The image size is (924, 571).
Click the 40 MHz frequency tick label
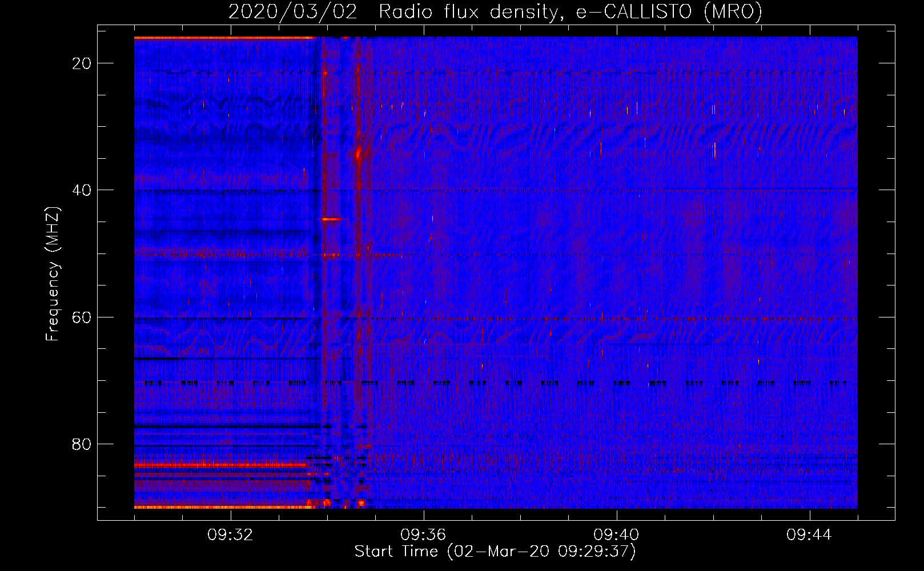(82, 190)
